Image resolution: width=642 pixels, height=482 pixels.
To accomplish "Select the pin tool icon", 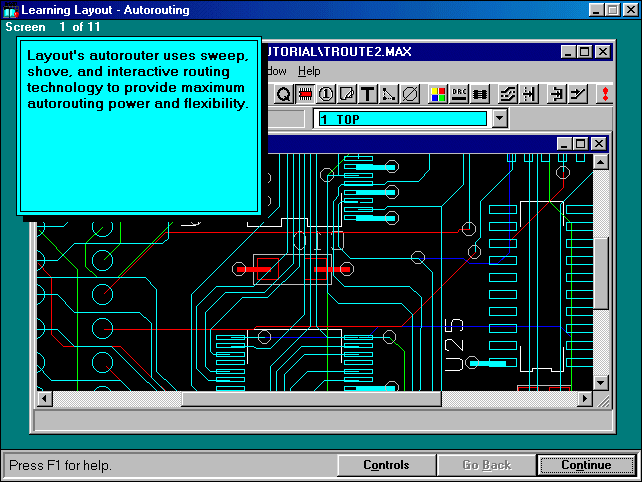I will 325,94.
